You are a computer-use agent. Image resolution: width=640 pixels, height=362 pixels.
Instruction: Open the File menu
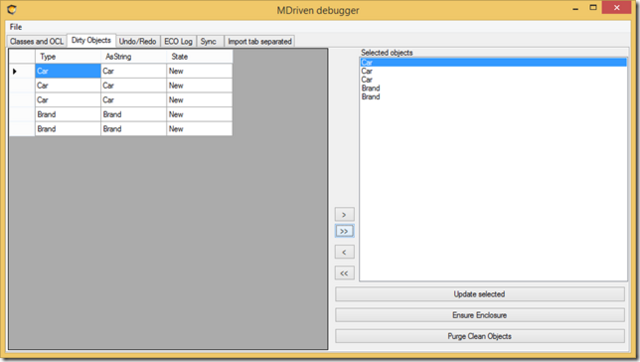pyautogui.click(x=16, y=27)
